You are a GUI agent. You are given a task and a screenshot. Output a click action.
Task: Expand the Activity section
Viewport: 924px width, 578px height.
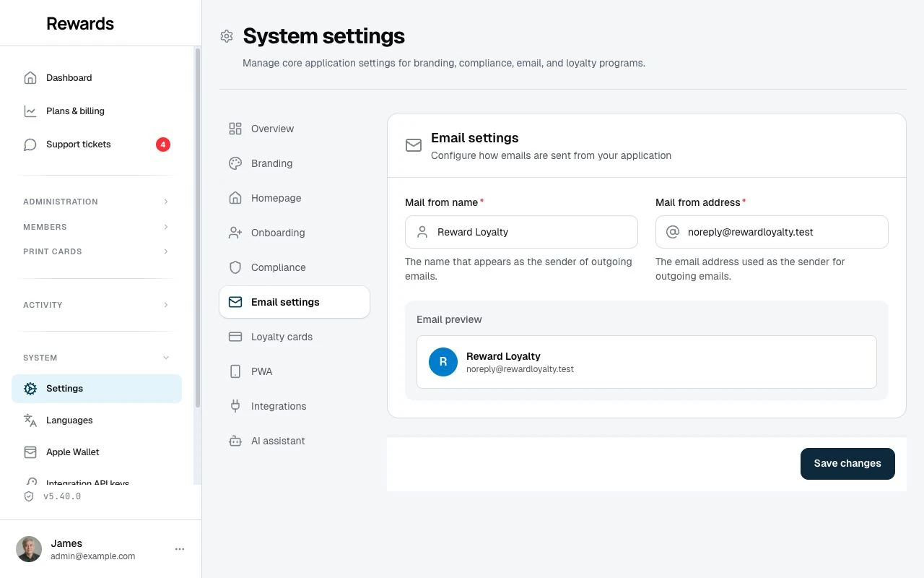[97, 305]
